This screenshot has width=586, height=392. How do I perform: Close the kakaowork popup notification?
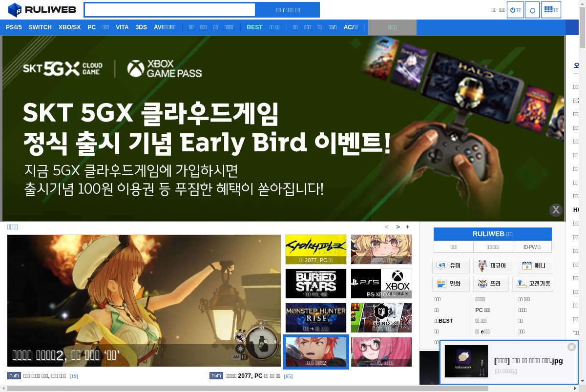[x=571, y=347]
